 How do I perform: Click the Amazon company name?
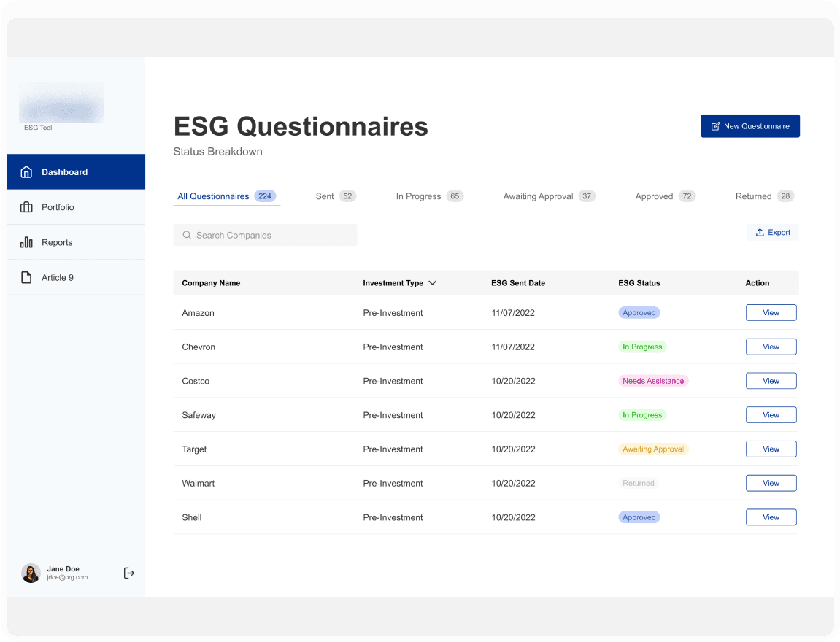199,313
